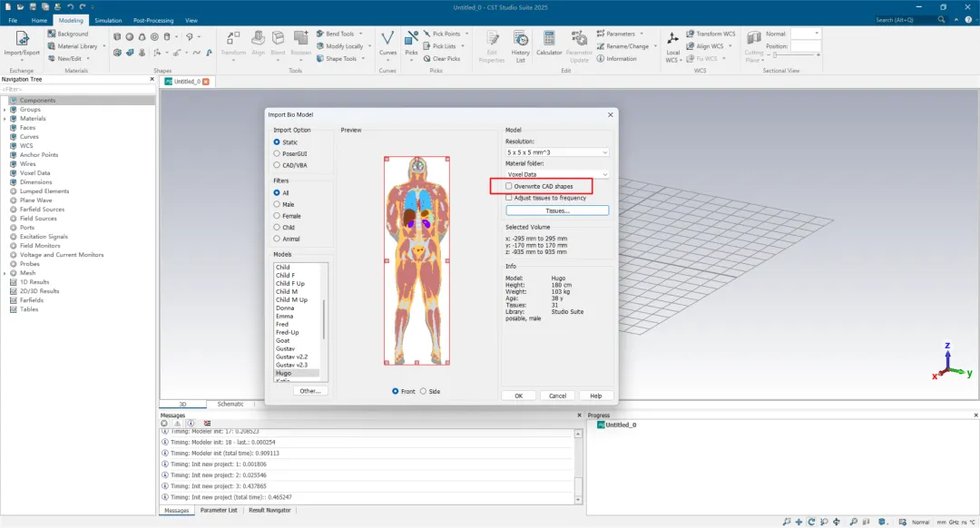Enable Adjust tissues to frequency checkbox
This screenshot has width=980, height=528.
[509, 198]
